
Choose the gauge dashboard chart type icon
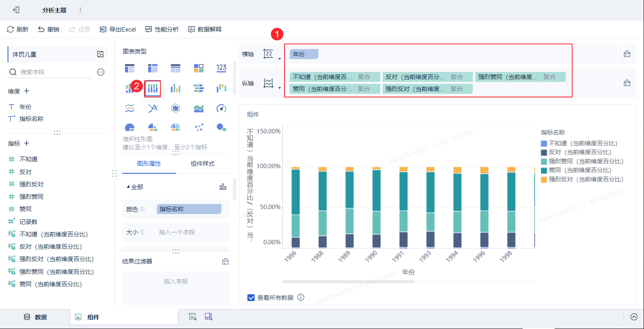coord(221,108)
